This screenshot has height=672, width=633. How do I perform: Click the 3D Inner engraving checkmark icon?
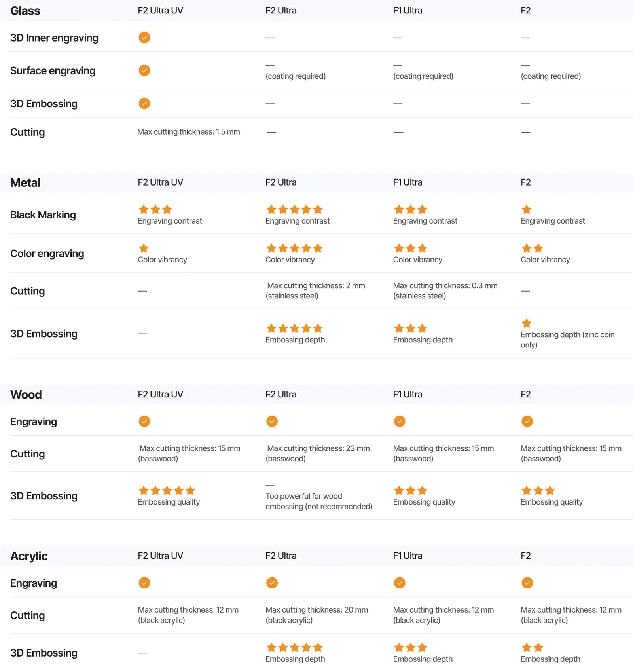[144, 38]
